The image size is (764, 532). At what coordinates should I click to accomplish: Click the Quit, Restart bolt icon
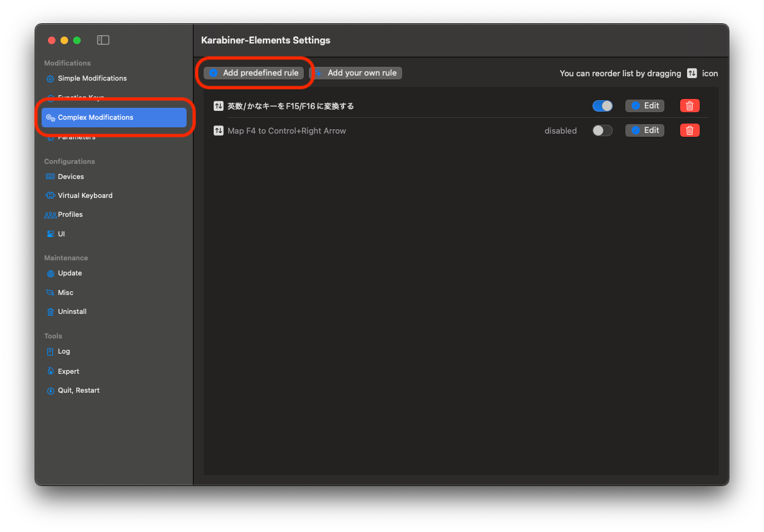tap(51, 391)
